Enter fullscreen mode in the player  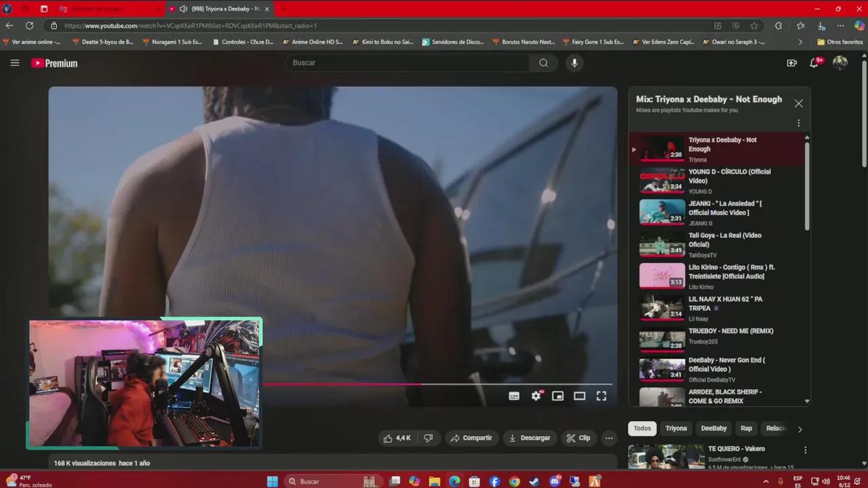click(x=601, y=396)
